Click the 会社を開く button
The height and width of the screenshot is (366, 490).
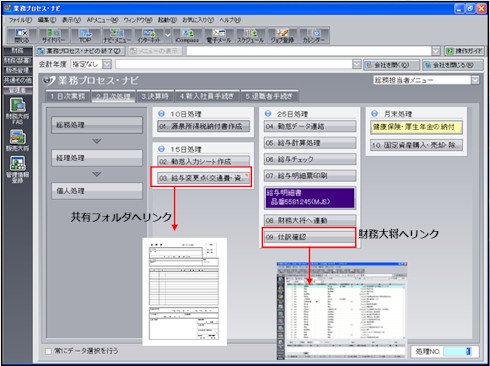pos(391,64)
